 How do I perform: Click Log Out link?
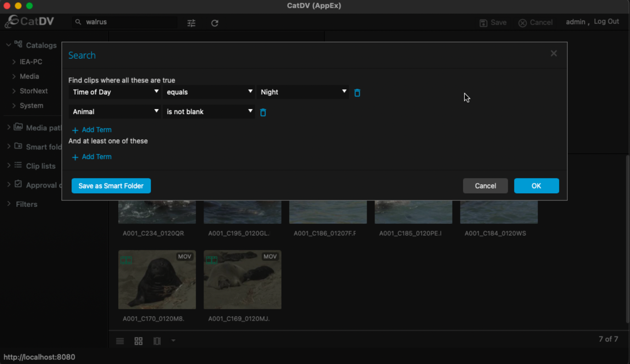point(606,22)
